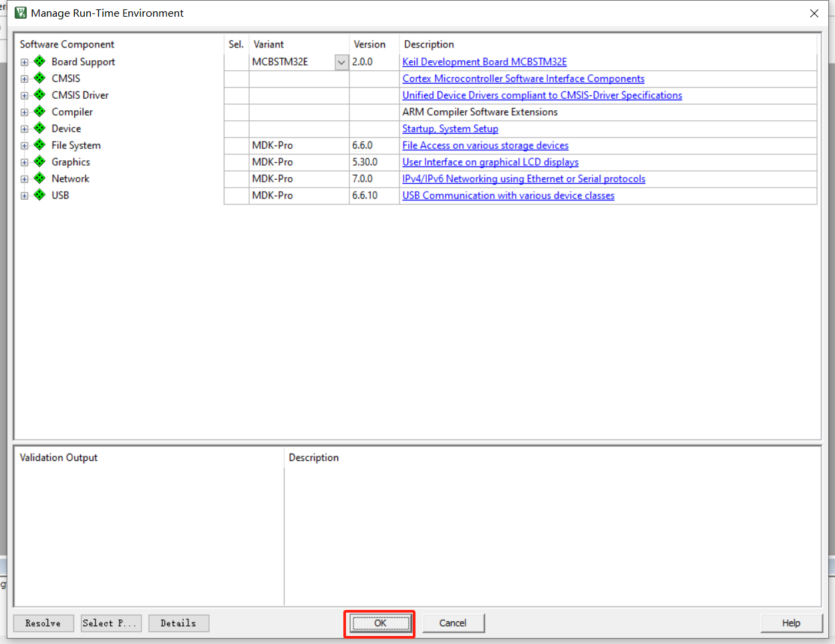The width and height of the screenshot is (835, 644).
Task: Open Unified Device Drivers CMSIS-Driver link
Action: 542,95
